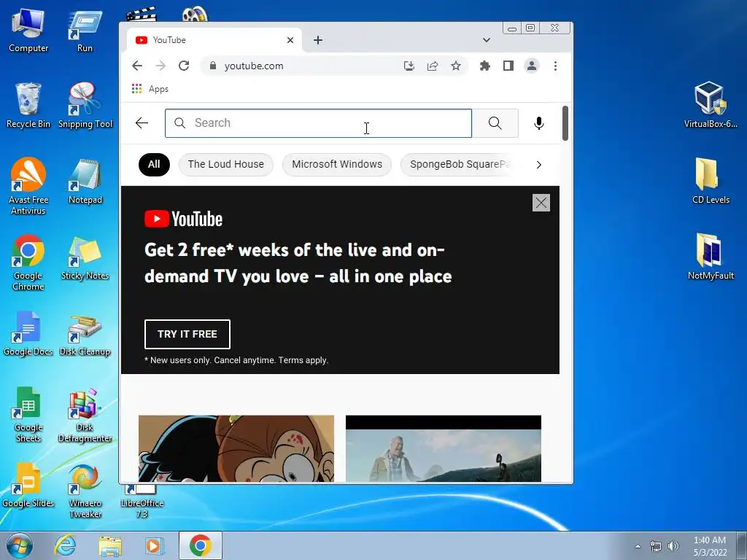Launch Disk Cleanup shortcut
The width and height of the screenshot is (747, 560).
pyautogui.click(x=85, y=334)
